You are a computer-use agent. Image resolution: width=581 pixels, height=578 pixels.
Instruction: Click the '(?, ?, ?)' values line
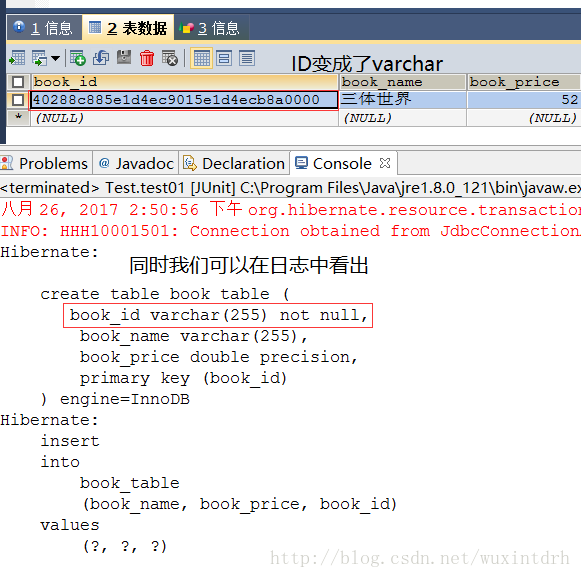(124, 546)
